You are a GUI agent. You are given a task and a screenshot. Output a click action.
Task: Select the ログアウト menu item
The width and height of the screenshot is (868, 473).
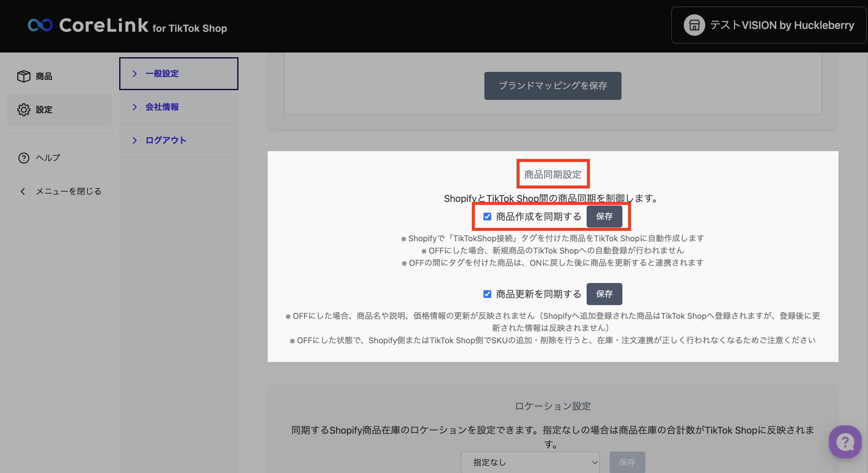(166, 140)
